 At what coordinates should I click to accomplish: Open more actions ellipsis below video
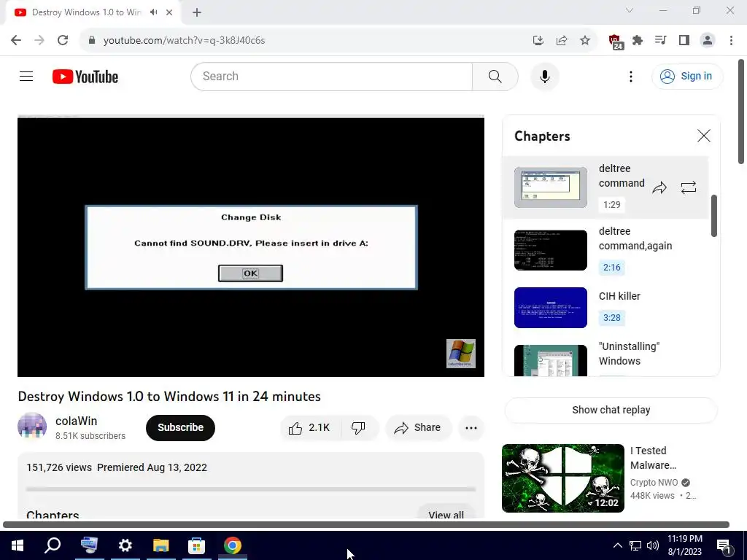point(471,427)
